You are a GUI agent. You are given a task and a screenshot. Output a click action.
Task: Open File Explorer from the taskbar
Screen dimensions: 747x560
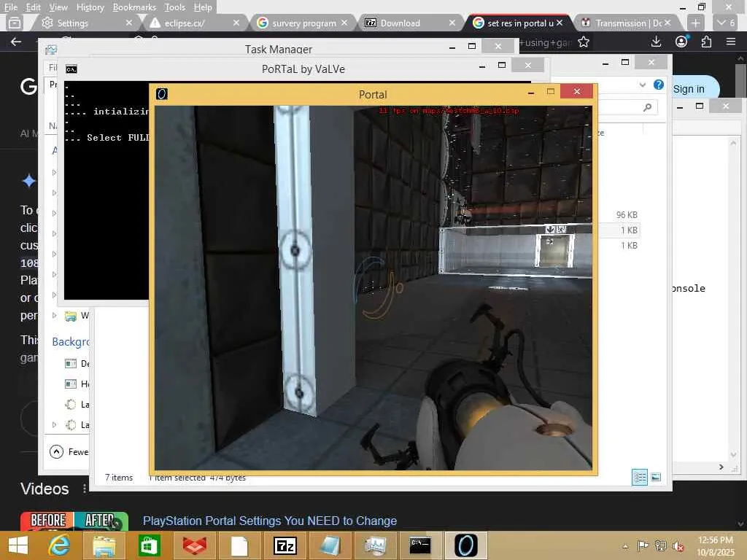pyautogui.click(x=104, y=545)
